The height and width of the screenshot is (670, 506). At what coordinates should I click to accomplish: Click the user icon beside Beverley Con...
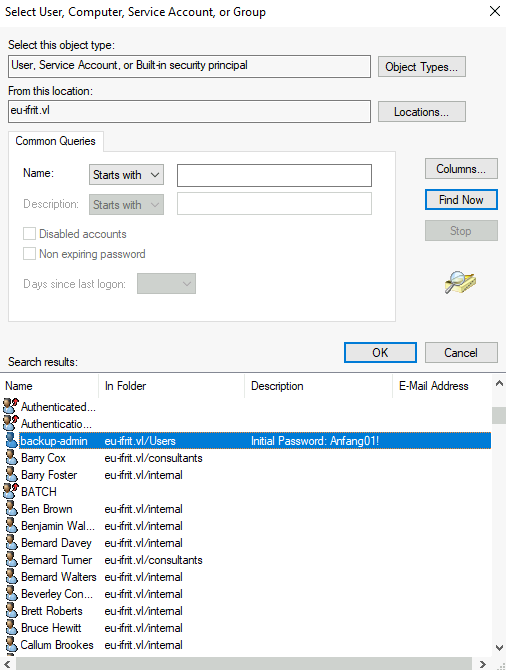pos(11,594)
